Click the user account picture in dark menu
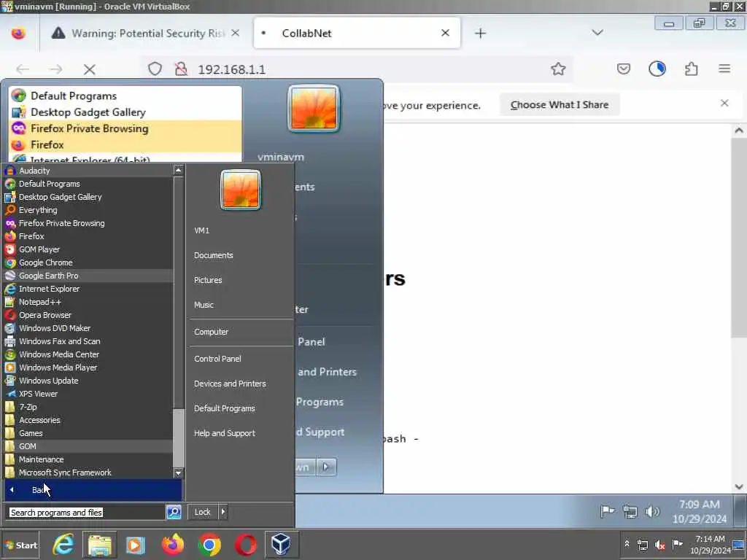 [241, 190]
